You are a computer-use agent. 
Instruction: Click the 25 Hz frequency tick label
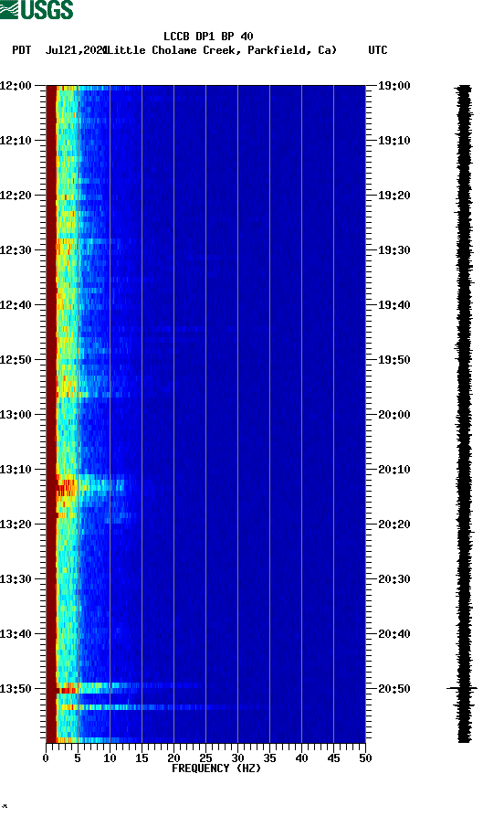point(205,758)
